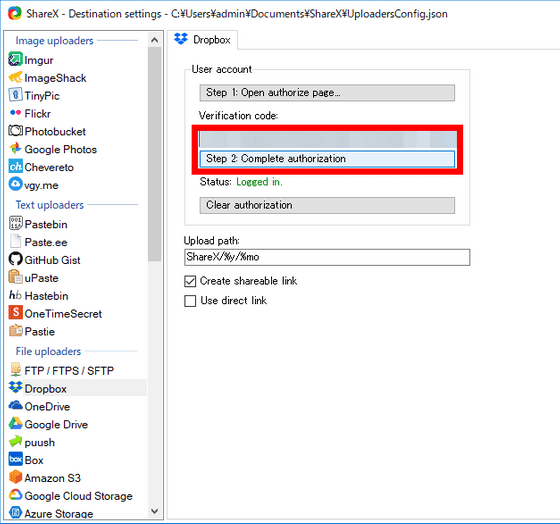
Task: Select the Imgur uploader icon
Action: [15, 59]
